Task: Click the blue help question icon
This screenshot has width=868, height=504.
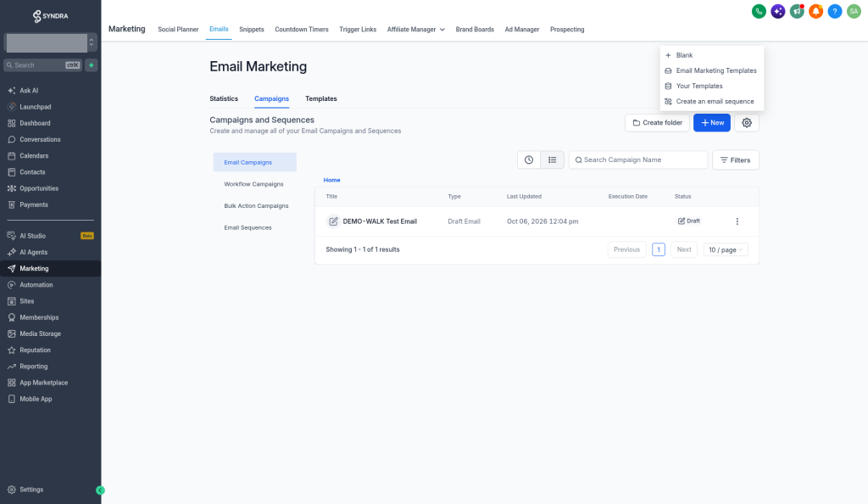Action: 835,11
